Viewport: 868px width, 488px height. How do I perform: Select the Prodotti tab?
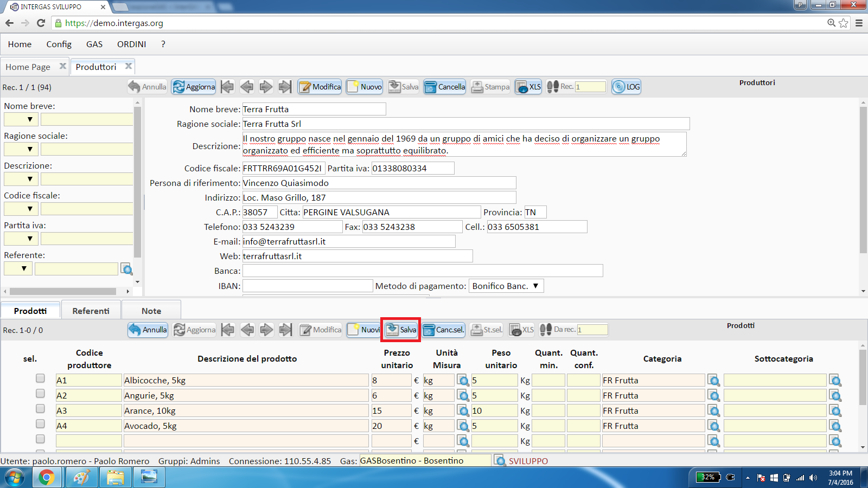tap(30, 311)
